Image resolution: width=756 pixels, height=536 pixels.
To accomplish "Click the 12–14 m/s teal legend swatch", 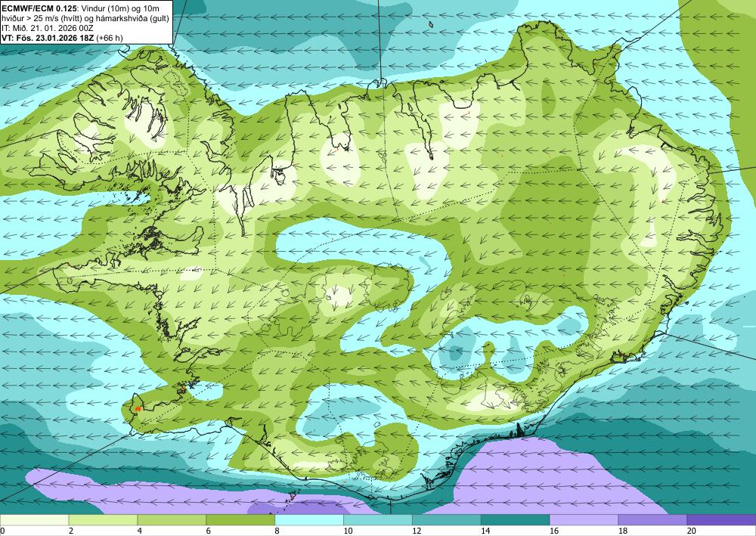I will [447, 520].
